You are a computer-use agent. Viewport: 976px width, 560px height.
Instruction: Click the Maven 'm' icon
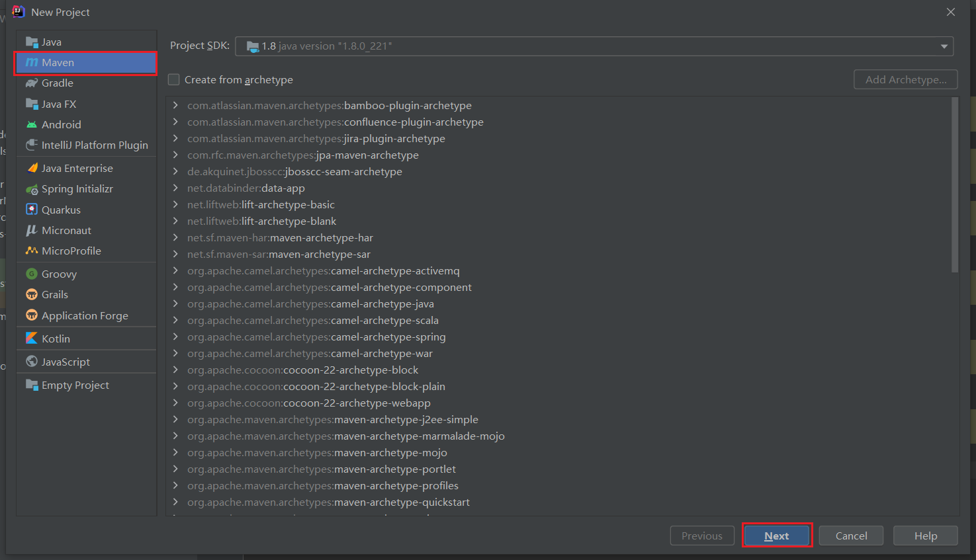[x=32, y=62]
